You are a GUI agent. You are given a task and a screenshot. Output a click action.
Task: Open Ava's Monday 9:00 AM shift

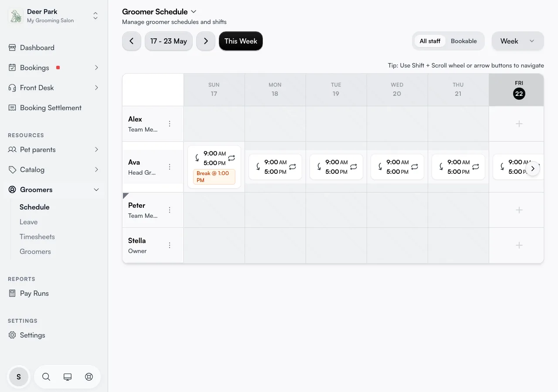point(275,167)
